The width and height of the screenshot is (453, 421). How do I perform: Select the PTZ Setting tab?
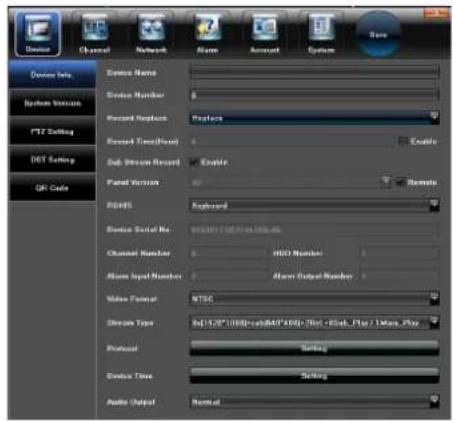52,132
